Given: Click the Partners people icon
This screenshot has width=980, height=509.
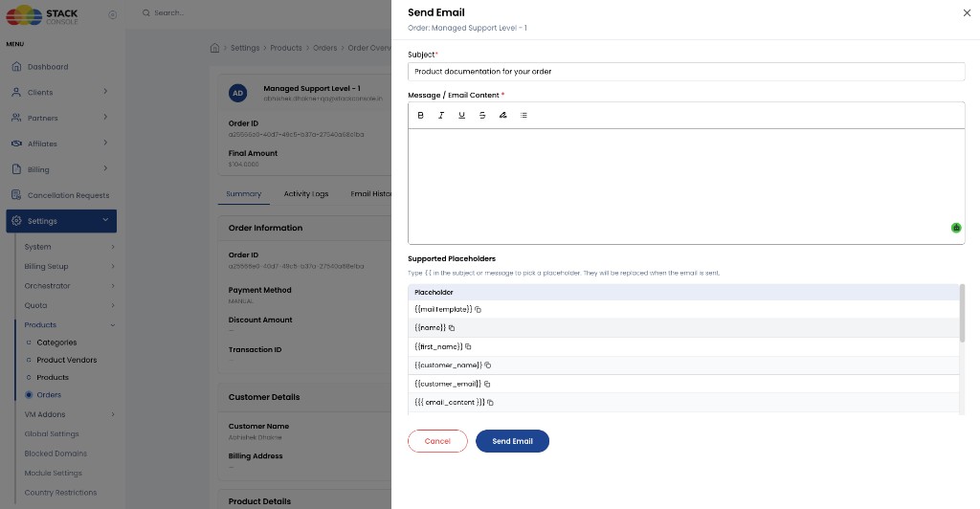Looking at the screenshot, I should [x=17, y=118].
